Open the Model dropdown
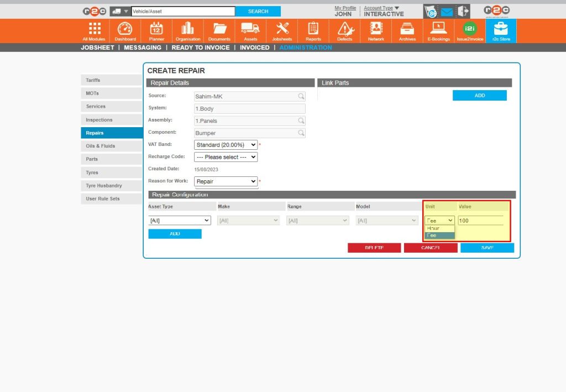 (386, 220)
